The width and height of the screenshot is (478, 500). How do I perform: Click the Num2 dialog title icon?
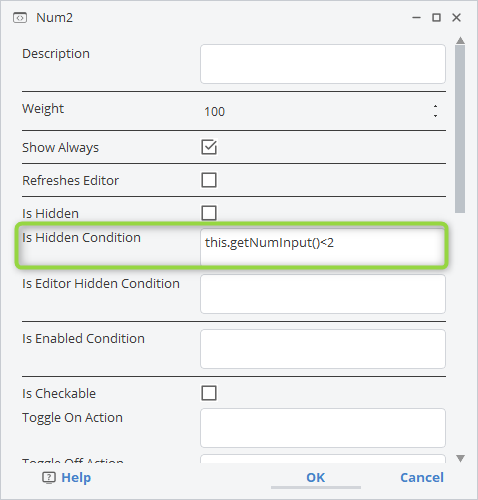point(20,18)
